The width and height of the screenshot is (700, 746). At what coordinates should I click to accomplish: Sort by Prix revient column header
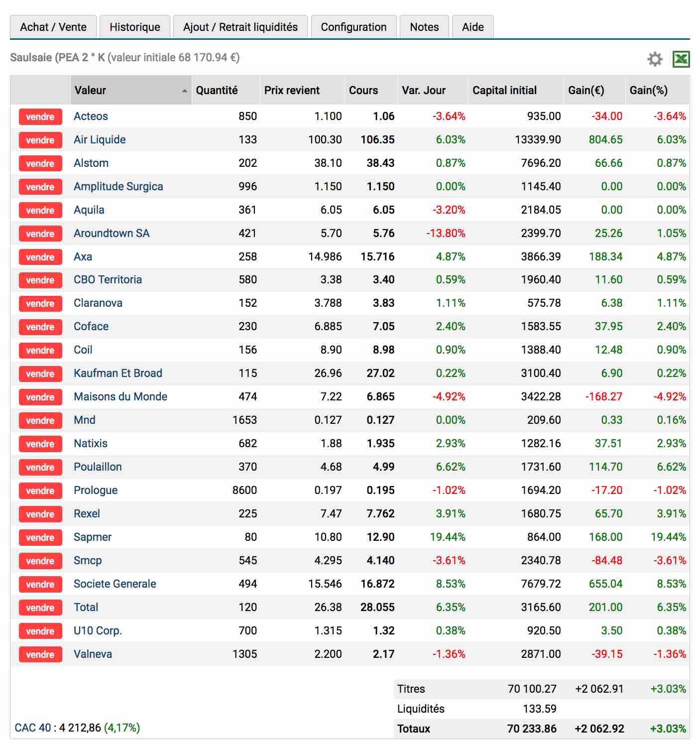pos(302,90)
